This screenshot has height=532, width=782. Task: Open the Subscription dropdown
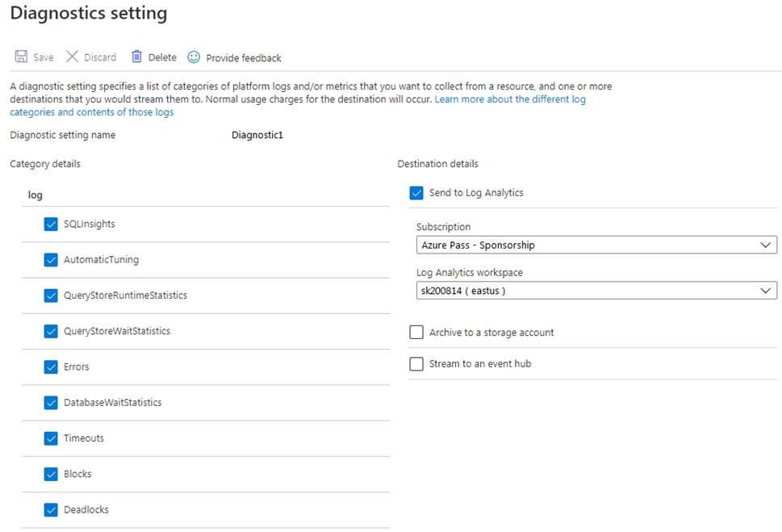coord(596,245)
